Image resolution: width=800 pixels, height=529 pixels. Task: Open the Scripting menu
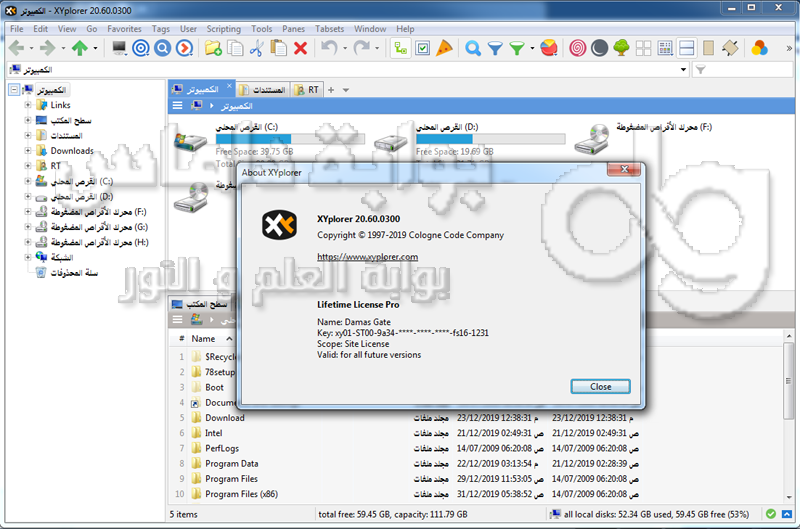point(223,29)
